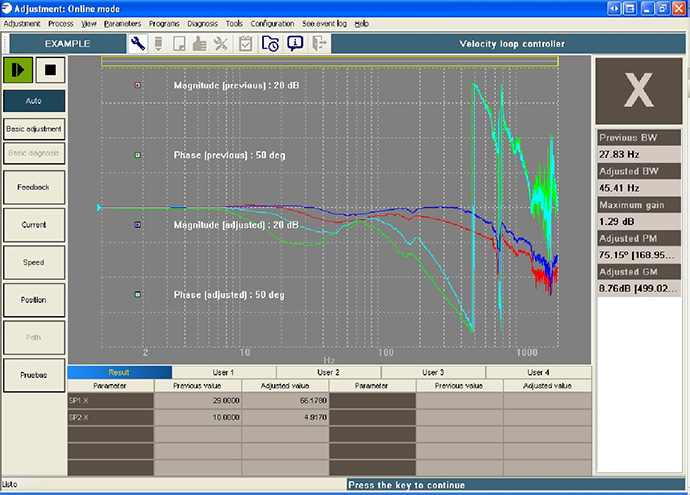Click the SP2.X parameter cell
The height and width of the screenshot is (495, 690).
pyautogui.click(x=110, y=417)
